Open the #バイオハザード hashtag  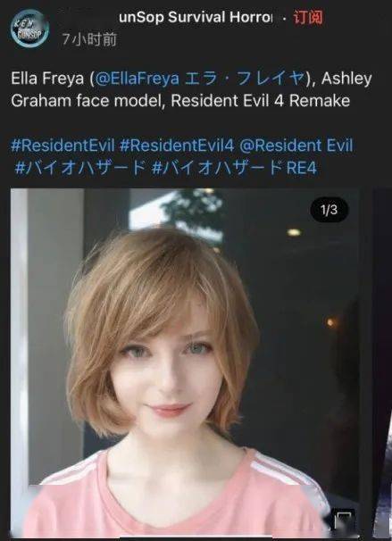click(x=80, y=168)
